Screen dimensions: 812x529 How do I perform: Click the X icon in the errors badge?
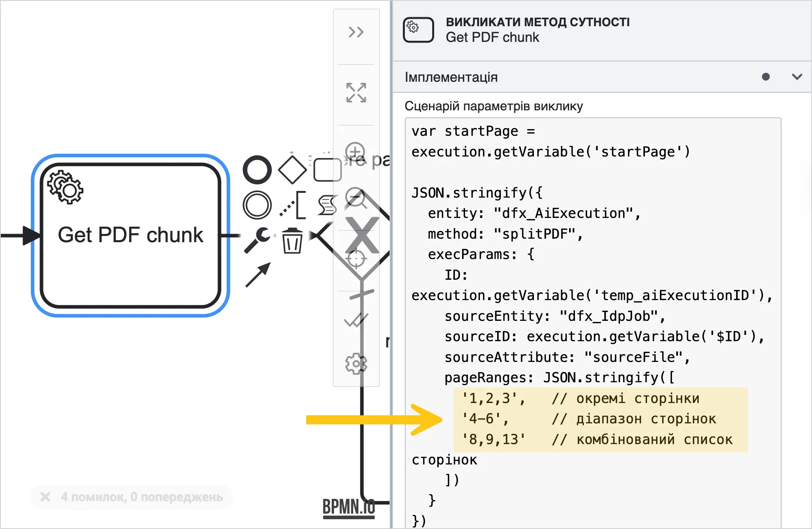tap(45, 497)
